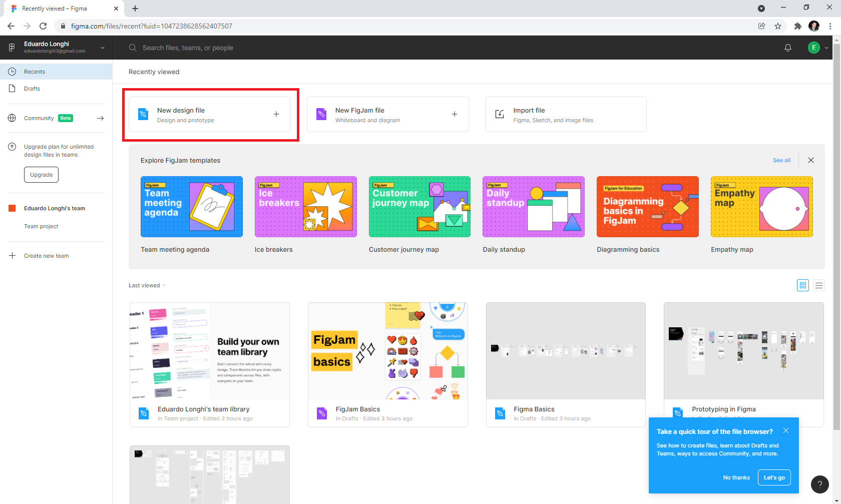Open a new browser tab

(135, 9)
